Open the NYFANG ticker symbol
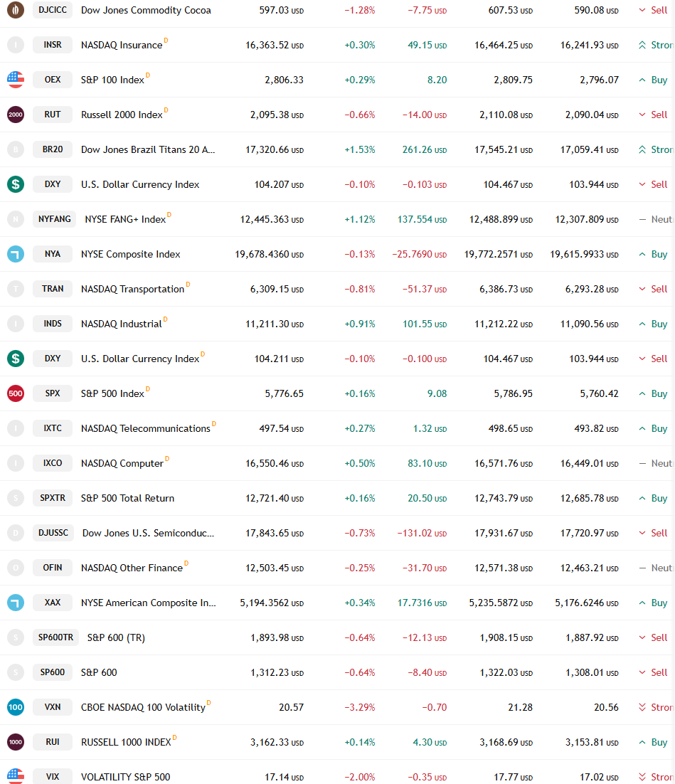The width and height of the screenshot is (675, 784). coord(55,219)
